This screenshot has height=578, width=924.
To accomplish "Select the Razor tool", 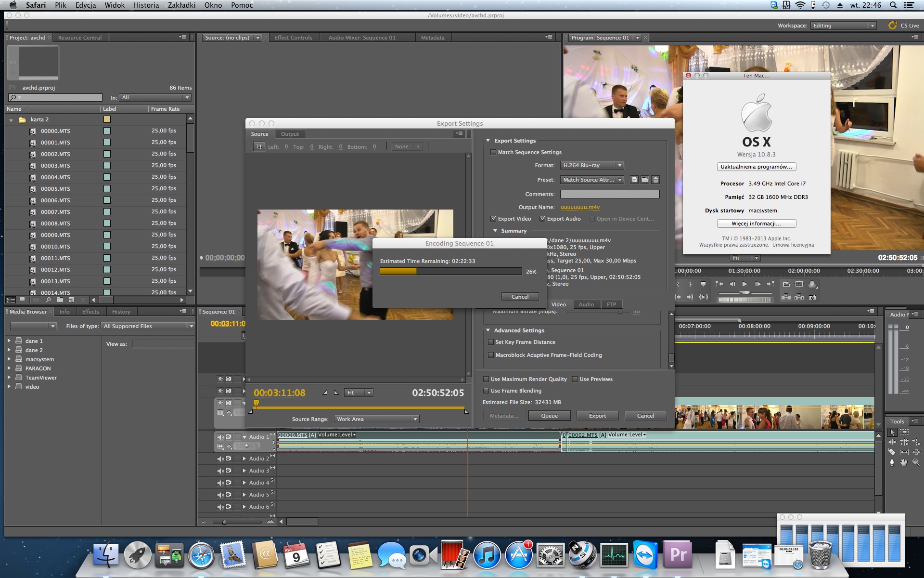I will (892, 452).
